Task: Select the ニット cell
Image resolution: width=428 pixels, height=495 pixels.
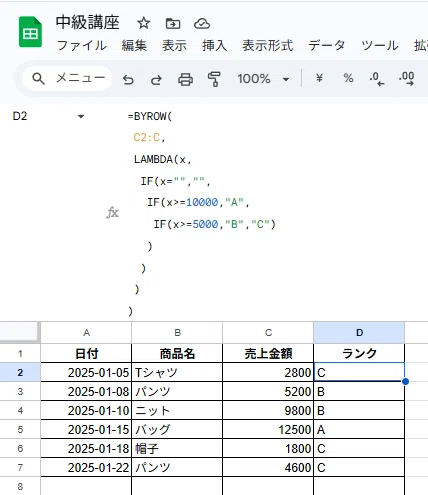Action: tap(177, 410)
